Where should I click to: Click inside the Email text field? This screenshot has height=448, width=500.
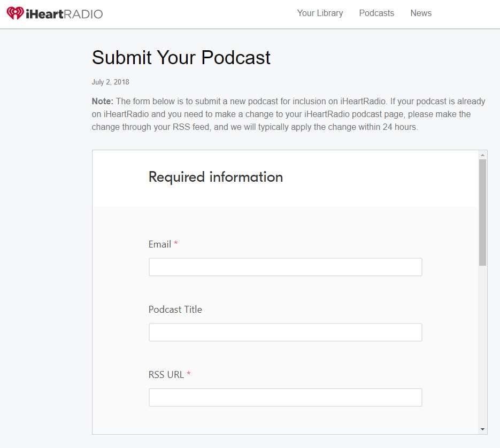click(285, 267)
